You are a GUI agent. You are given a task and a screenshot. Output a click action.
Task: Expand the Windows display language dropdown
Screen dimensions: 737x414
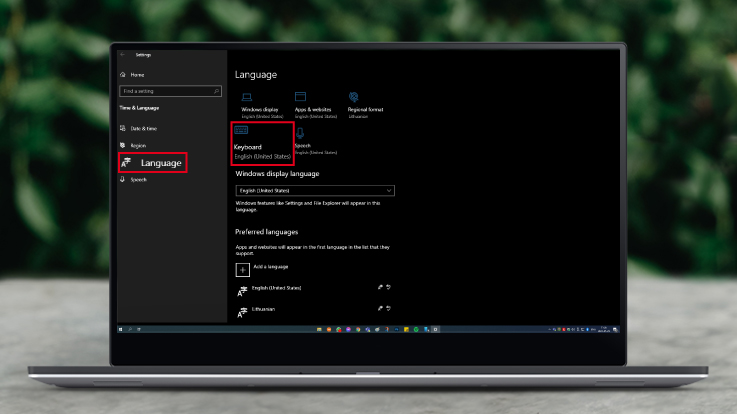pos(315,190)
